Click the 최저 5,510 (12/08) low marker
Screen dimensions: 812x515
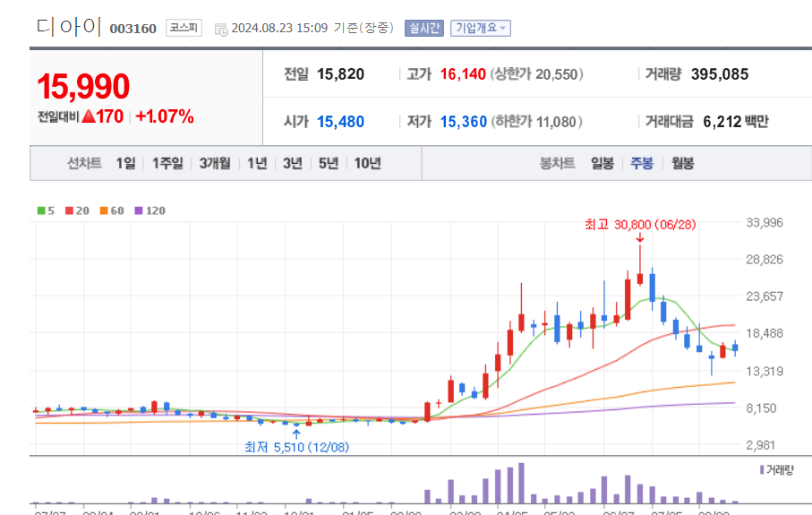click(x=296, y=447)
